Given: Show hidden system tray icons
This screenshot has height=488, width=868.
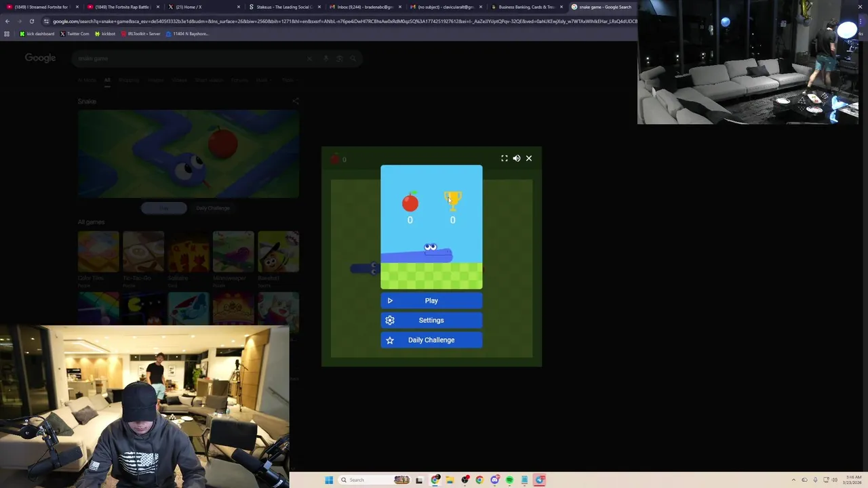Looking at the screenshot, I should click(793, 480).
